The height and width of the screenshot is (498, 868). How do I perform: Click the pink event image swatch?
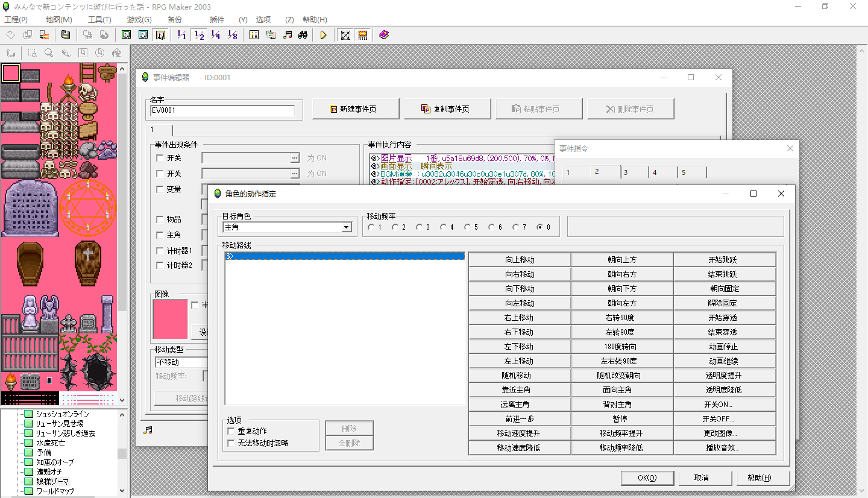tap(171, 320)
